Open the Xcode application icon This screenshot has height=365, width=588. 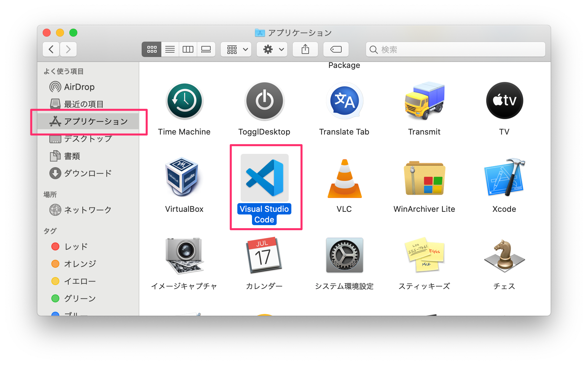click(x=504, y=178)
